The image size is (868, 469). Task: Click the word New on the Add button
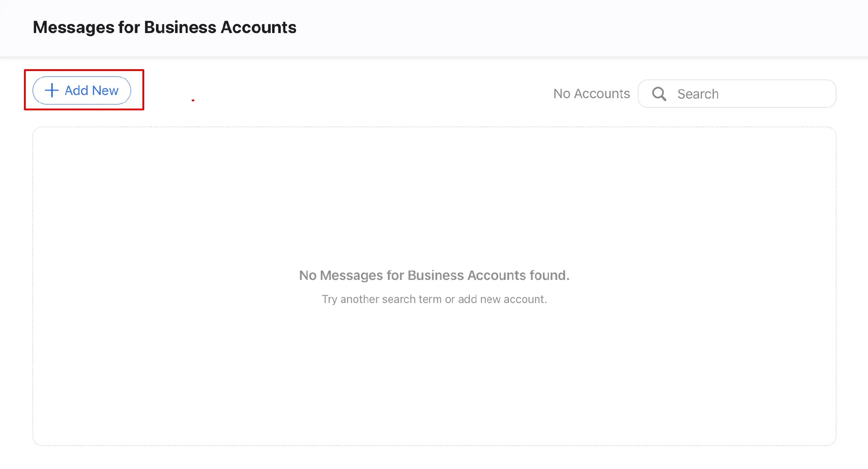point(105,90)
